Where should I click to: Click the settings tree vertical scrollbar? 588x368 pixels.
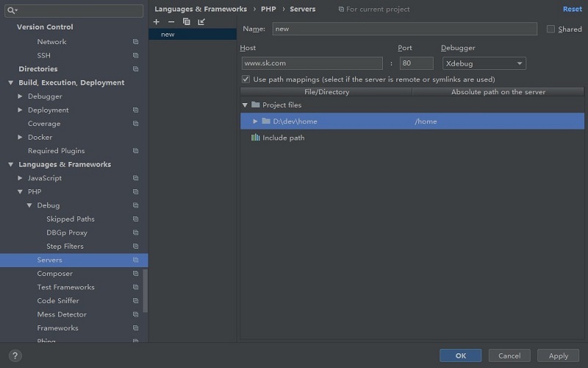(146, 291)
